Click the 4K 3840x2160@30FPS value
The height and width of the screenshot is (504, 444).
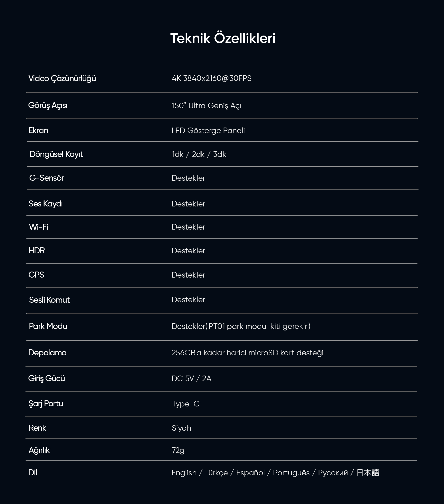212,78
